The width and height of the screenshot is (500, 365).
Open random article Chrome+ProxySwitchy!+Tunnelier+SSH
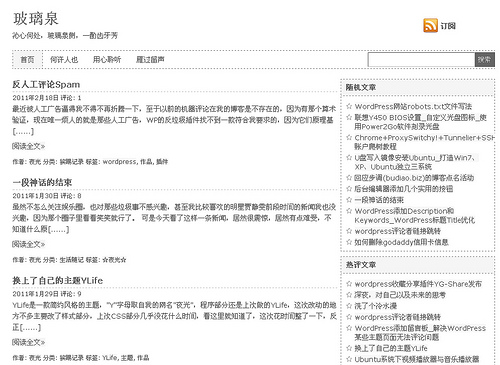tap(424, 142)
